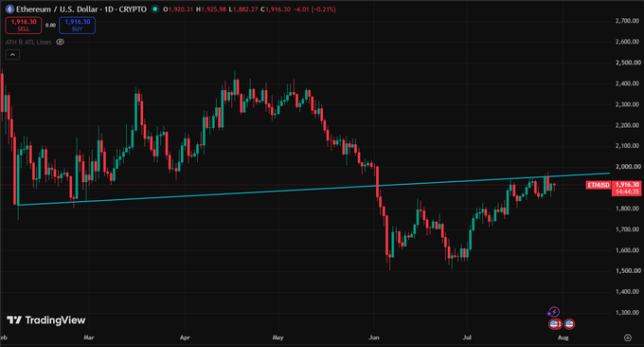Click the −4.01 (−0.21%) change value

315,9
